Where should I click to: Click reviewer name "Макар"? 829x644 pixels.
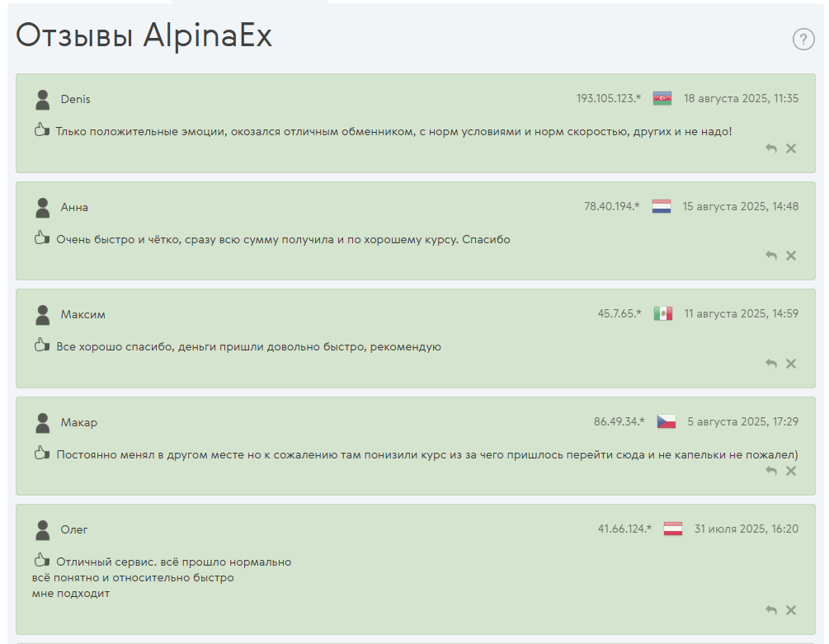pyautogui.click(x=79, y=423)
